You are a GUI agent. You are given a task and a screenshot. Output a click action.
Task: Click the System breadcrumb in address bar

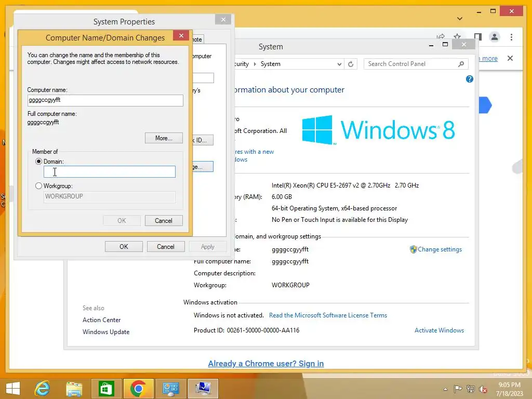(x=270, y=64)
